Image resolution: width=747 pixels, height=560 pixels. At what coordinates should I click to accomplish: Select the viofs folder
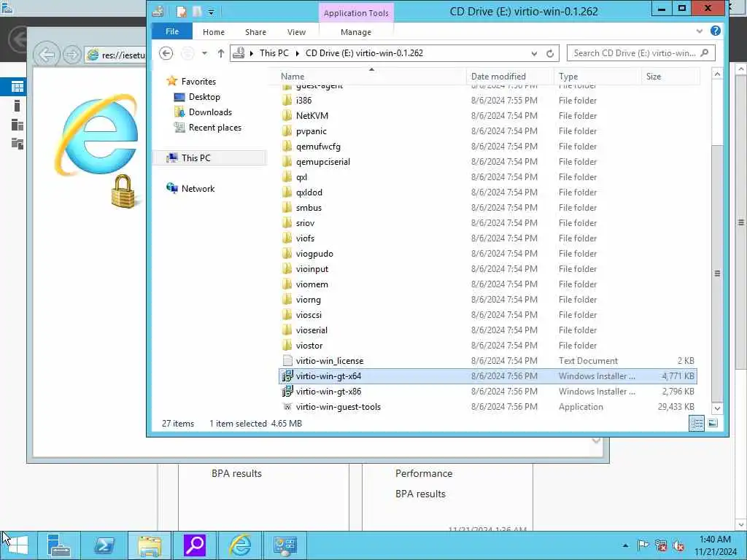point(305,238)
